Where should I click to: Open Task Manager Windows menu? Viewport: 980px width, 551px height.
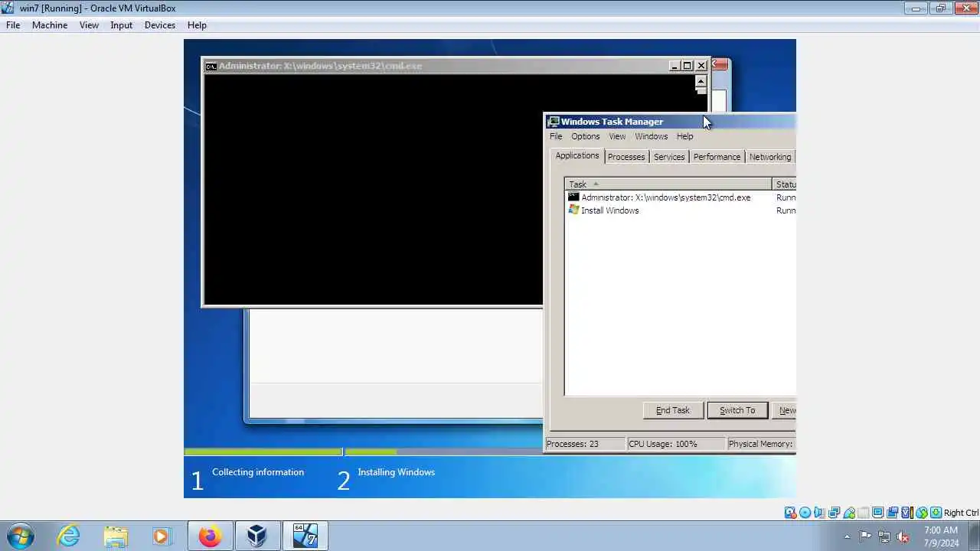(x=652, y=136)
